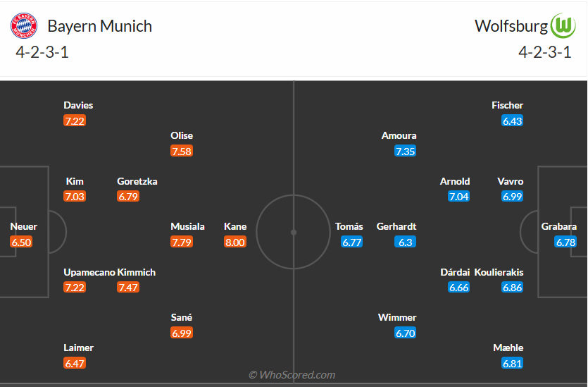The width and height of the screenshot is (588, 387).
Task: Click Laimer's 6.47 rating badge
Action: pyautogui.click(x=75, y=364)
